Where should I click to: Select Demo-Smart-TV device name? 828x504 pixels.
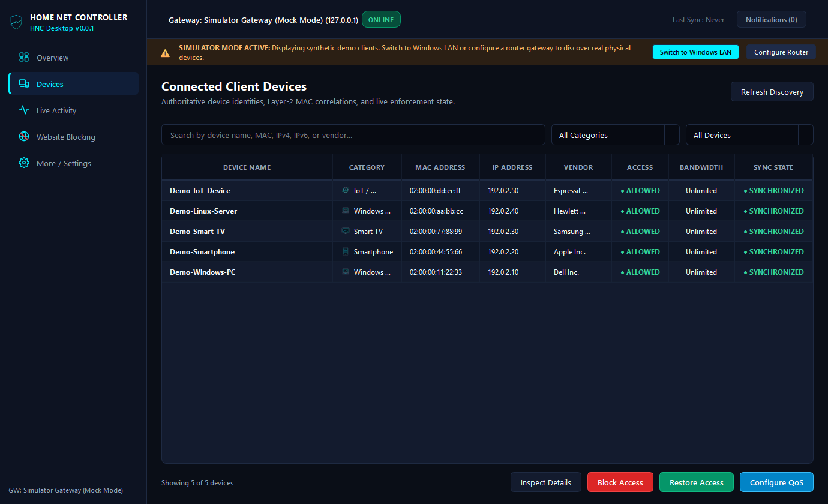[x=197, y=232]
